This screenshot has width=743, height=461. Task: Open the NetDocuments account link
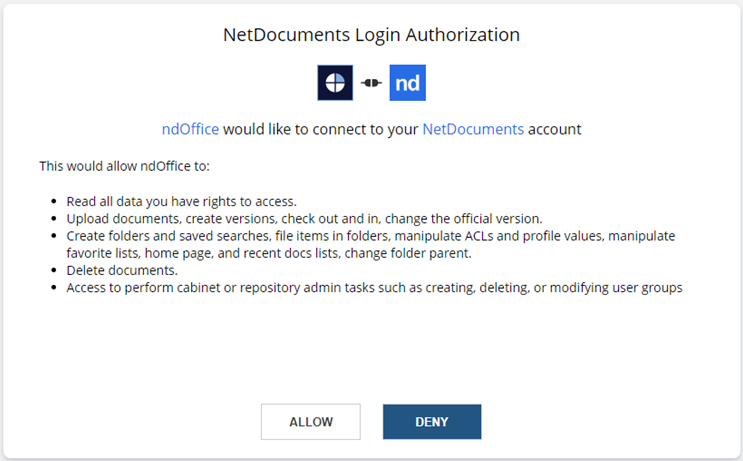coord(473,129)
